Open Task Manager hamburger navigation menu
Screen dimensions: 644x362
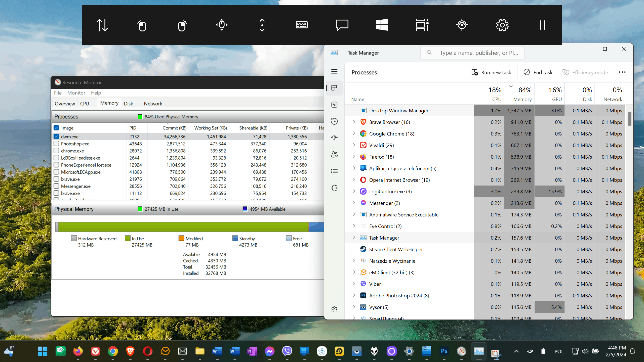334,72
